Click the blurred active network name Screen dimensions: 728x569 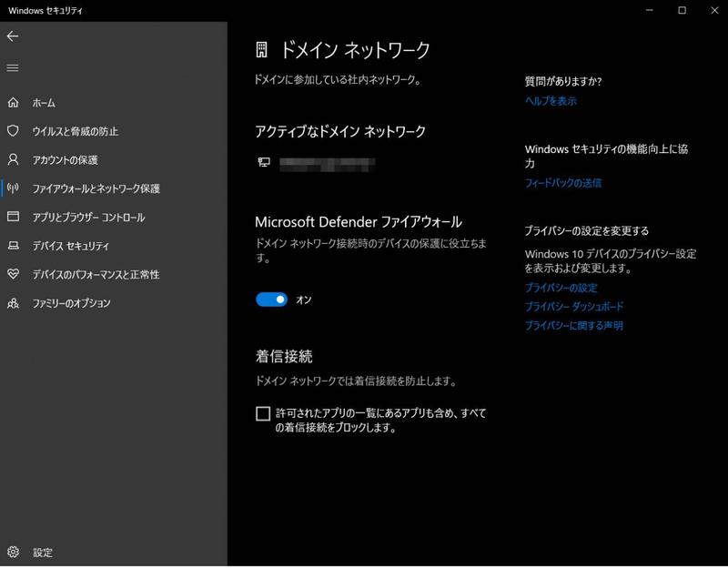point(328,165)
